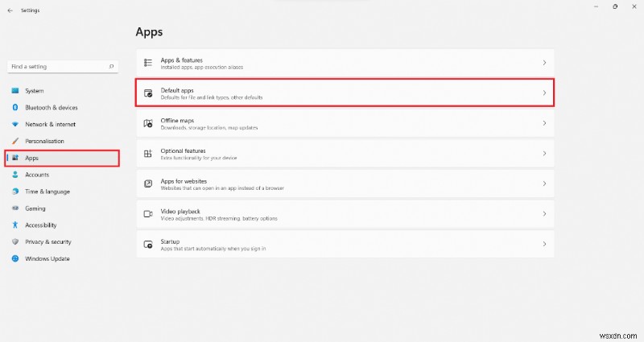Click the Bluetooth & devices icon
The image size is (644, 342).
(x=14, y=108)
